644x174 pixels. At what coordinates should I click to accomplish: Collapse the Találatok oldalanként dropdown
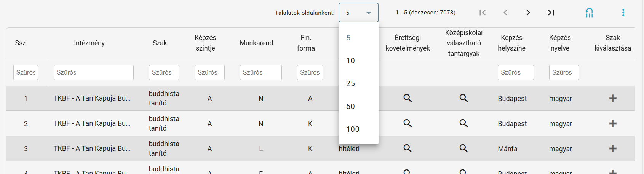coord(358,13)
